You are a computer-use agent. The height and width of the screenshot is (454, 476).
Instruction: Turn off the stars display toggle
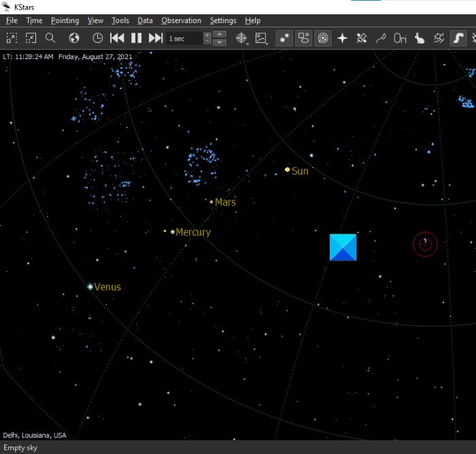coord(285,38)
